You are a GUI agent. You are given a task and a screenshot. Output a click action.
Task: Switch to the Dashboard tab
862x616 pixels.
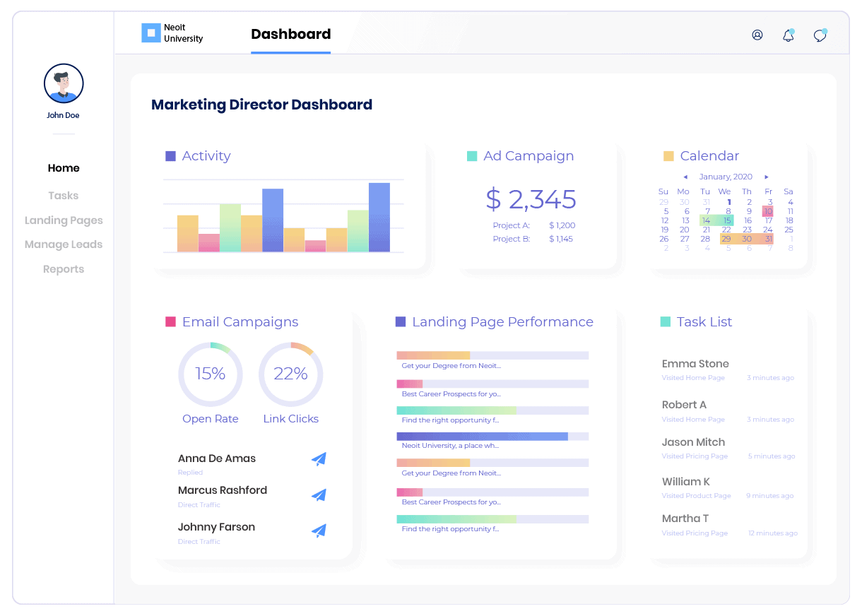click(x=290, y=34)
